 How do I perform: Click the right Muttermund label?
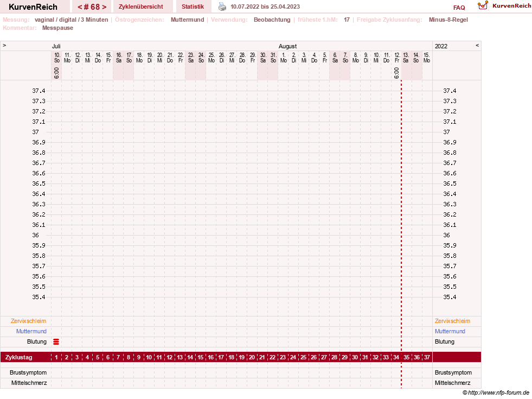(450, 331)
